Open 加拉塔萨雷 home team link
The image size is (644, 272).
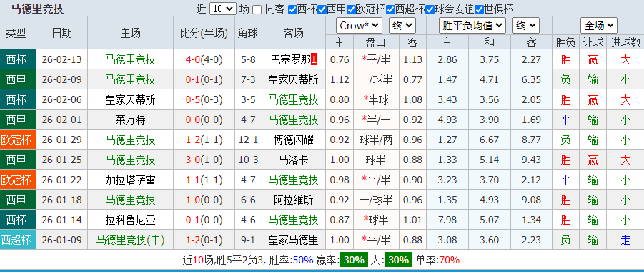tap(130, 180)
